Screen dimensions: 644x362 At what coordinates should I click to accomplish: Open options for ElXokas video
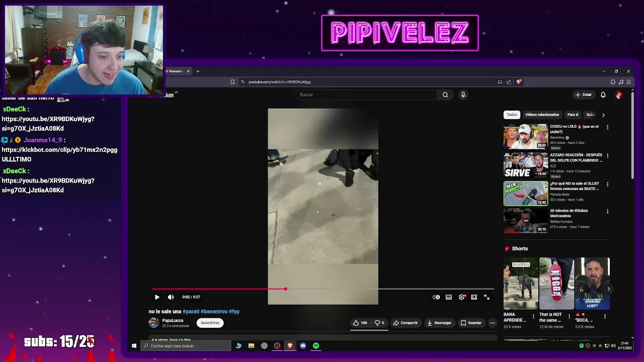point(607,211)
